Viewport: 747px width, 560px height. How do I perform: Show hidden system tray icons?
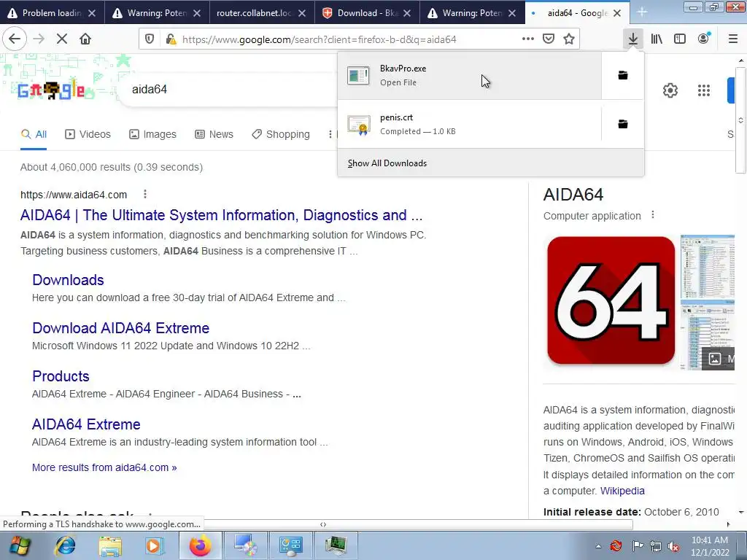point(598,546)
